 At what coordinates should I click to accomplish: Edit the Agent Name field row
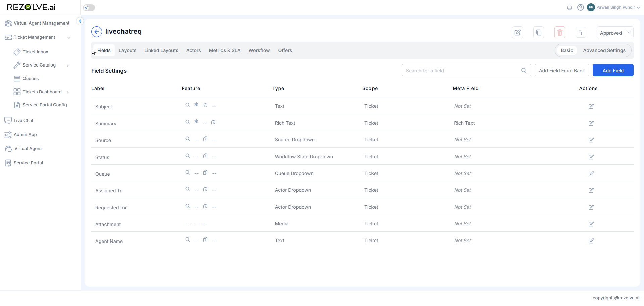(591, 241)
